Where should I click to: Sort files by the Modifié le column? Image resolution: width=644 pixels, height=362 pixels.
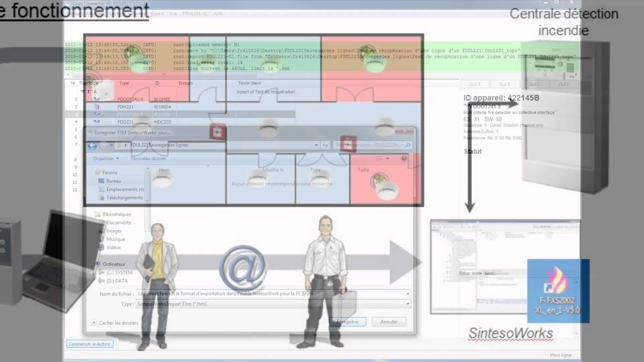point(273,170)
